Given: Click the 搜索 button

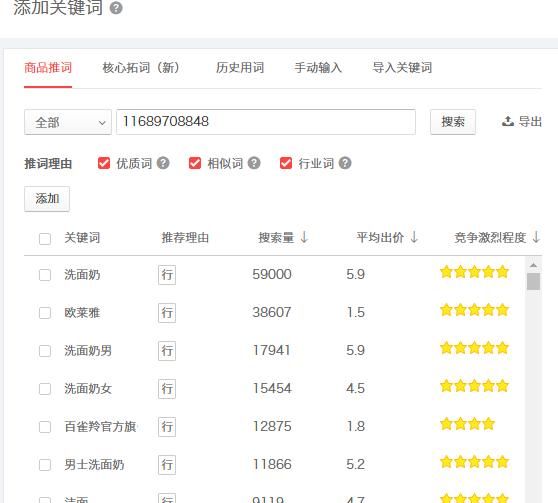Looking at the screenshot, I should [x=453, y=122].
